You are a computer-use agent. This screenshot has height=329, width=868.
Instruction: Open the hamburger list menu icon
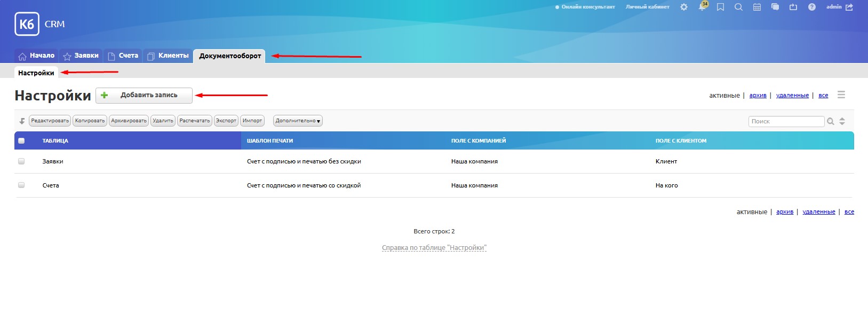click(841, 95)
